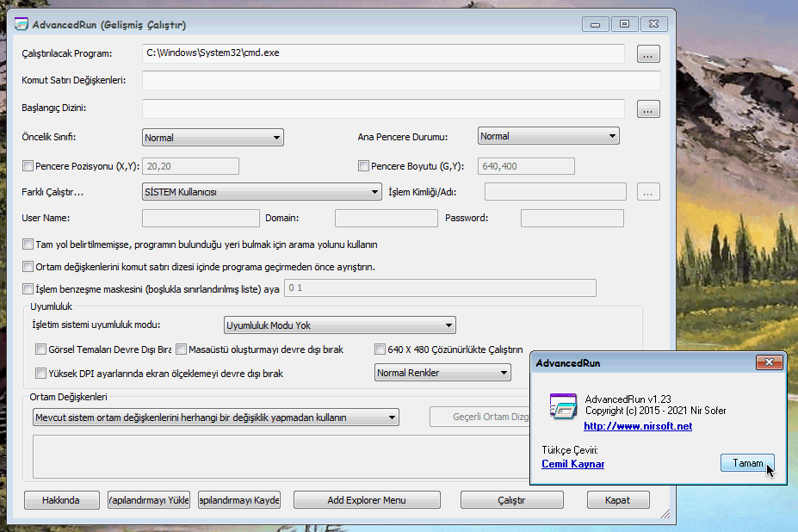Check Masaüstü oluşturmayı devre dışı bırak
This screenshot has width=798, height=532.
click(181, 350)
